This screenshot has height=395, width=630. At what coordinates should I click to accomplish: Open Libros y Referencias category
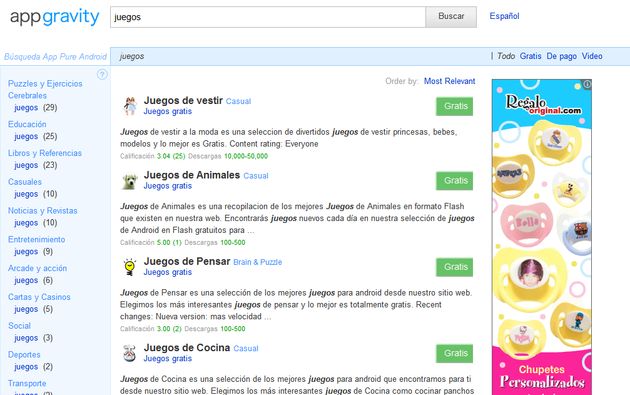click(x=45, y=153)
